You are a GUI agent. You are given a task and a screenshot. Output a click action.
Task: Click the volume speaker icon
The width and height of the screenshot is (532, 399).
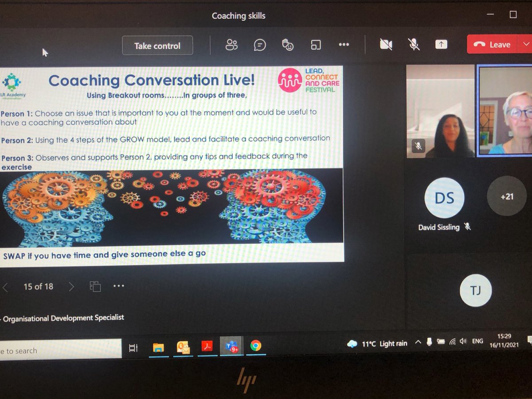pos(463,341)
